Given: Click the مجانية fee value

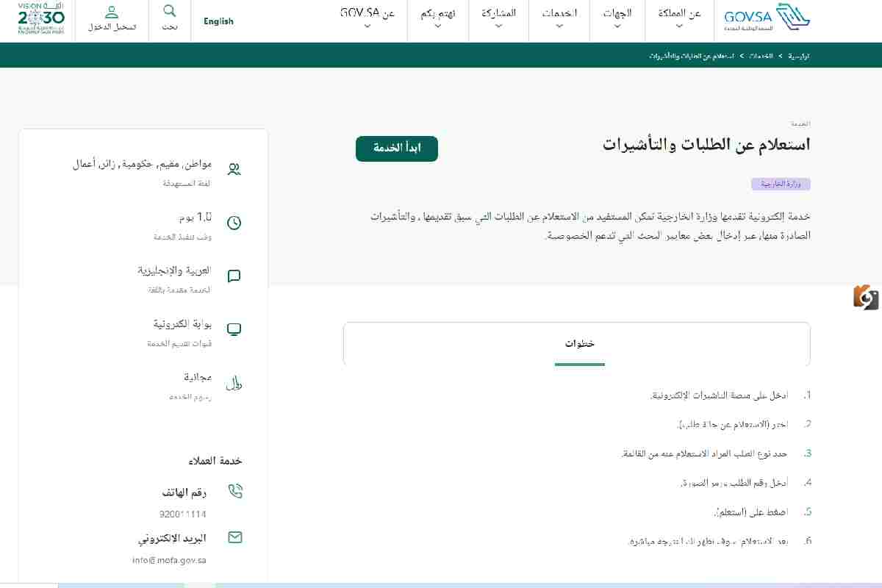Looking at the screenshot, I should click(x=198, y=377).
